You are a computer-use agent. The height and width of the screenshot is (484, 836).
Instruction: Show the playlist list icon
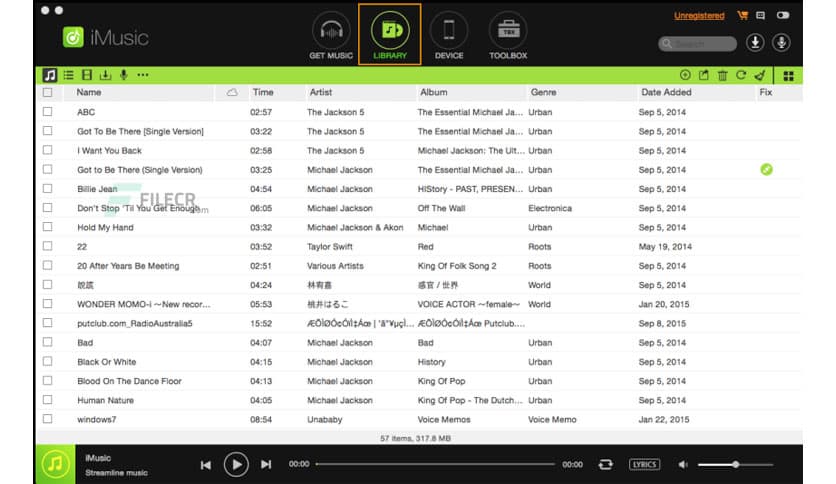point(69,75)
